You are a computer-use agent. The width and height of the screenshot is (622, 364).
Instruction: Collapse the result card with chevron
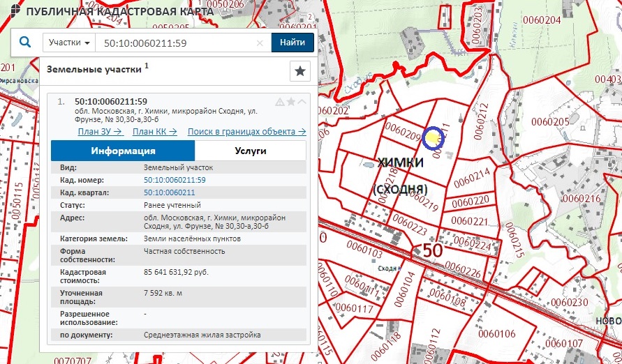(x=302, y=102)
